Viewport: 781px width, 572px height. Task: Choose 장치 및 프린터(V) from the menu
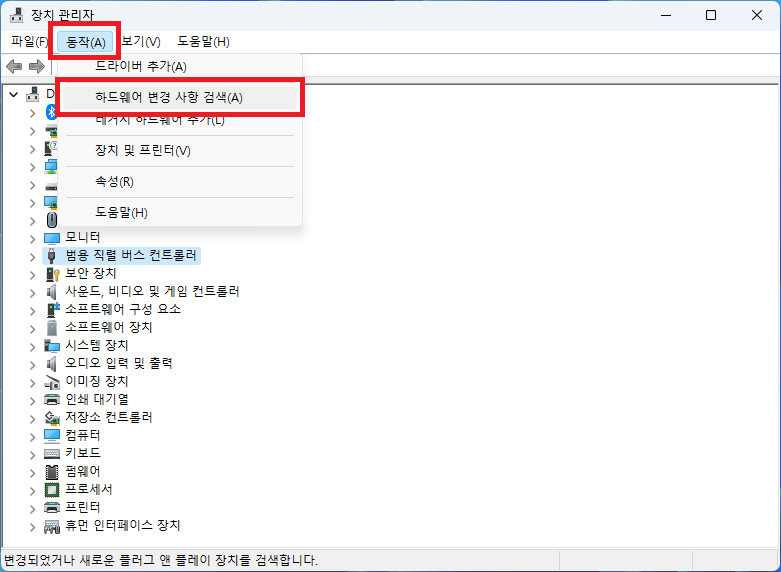click(180, 150)
